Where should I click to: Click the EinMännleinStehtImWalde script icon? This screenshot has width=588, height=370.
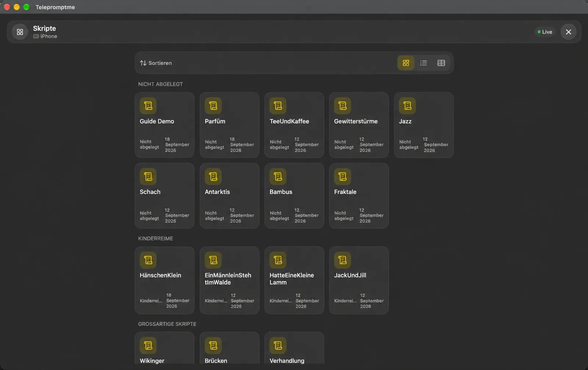pyautogui.click(x=213, y=260)
